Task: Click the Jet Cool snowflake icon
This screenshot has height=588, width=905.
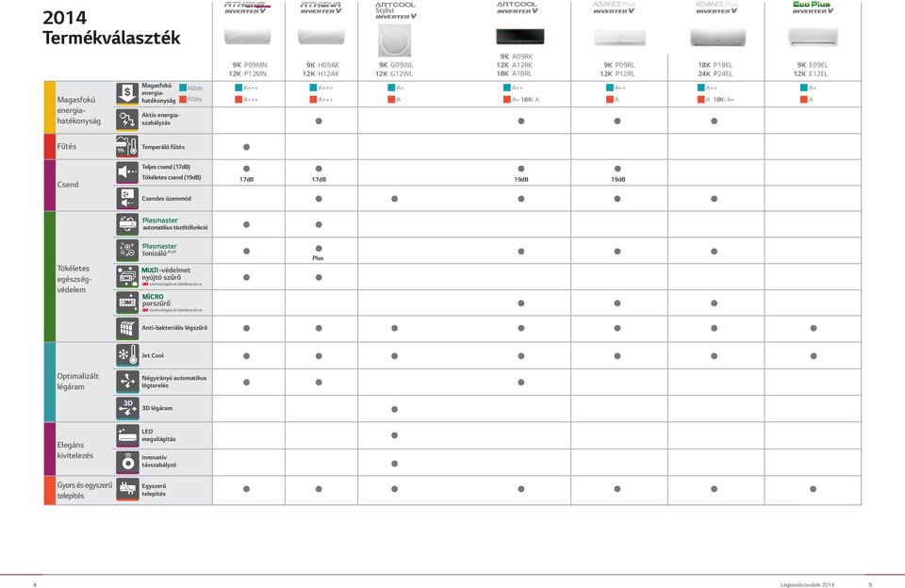Action: pyautogui.click(x=127, y=355)
